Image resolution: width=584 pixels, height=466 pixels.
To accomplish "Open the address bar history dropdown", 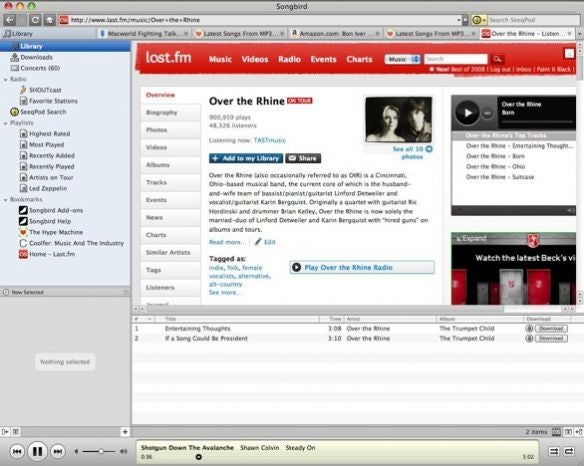I will coord(459,20).
